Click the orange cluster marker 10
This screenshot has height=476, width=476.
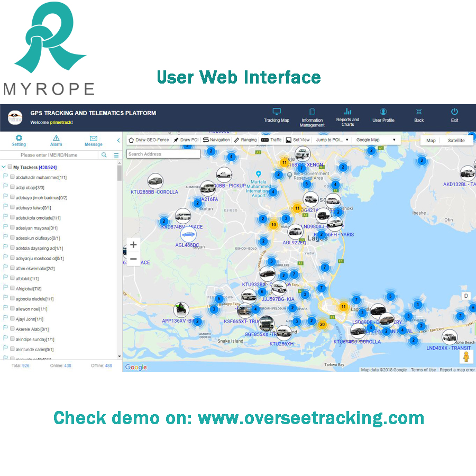click(x=273, y=225)
